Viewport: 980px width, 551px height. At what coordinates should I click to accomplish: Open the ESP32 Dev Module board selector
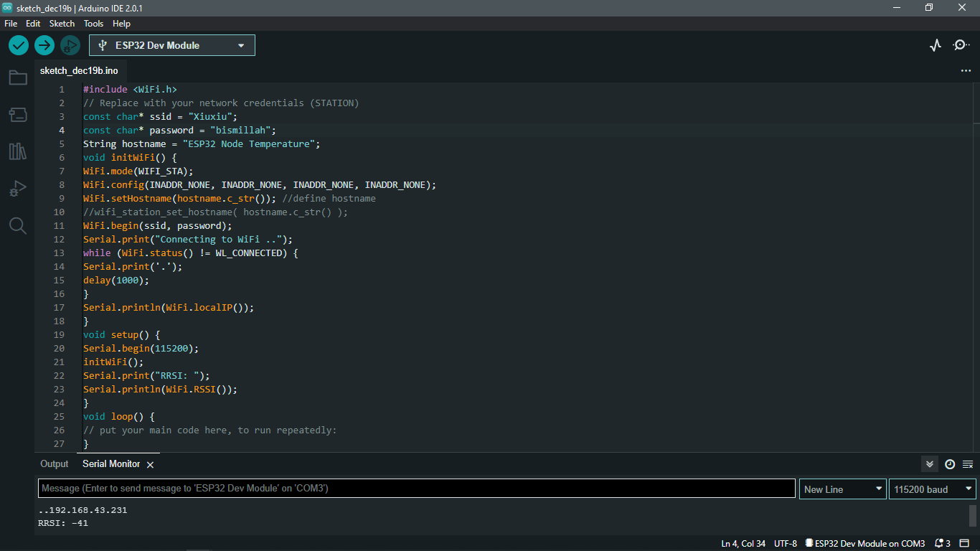pyautogui.click(x=171, y=44)
